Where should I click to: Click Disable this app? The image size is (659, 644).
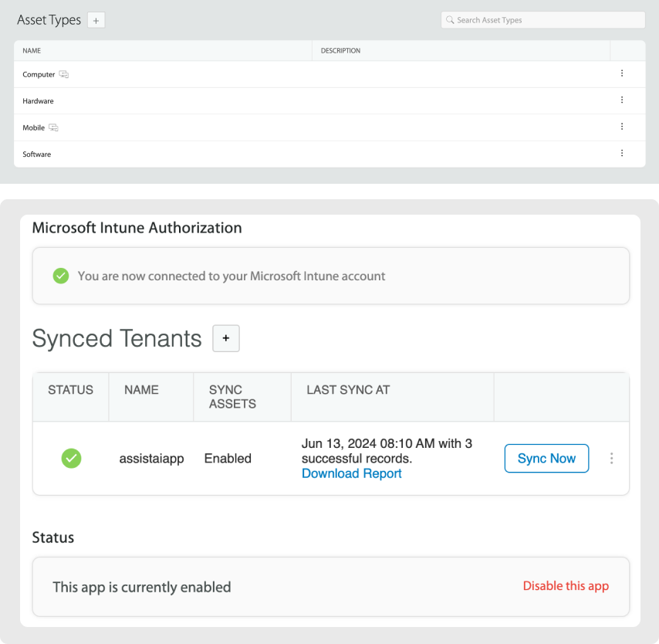(x=566, y=586)
